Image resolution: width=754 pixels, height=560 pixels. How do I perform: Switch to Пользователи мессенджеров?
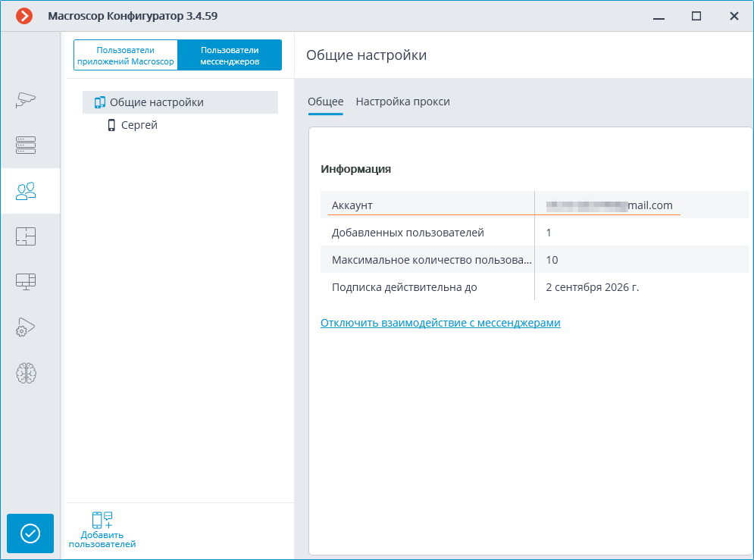(230, 55)
